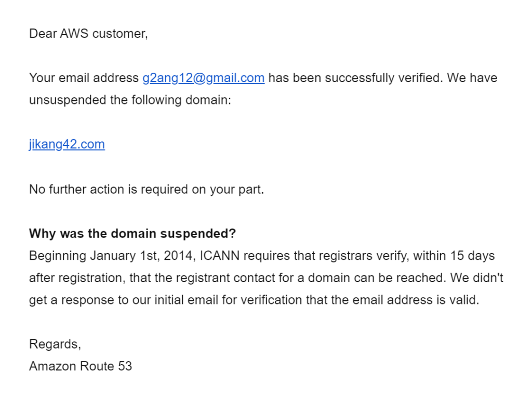Click the word "Beginning" starting the paragraph
532x399 pixels.
pos(57,256)
